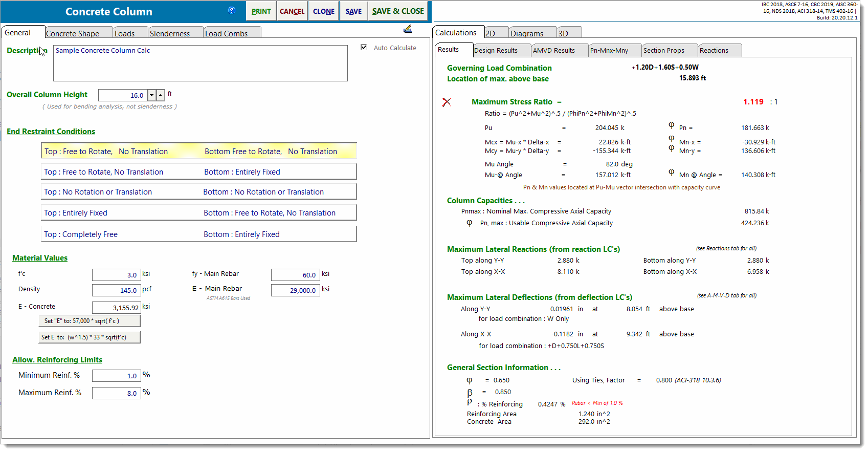Select No Rotation or Translation restraint condition
The height and width of the screenshot is (452, 868).
pyautogui.click(x=198, y=192)
